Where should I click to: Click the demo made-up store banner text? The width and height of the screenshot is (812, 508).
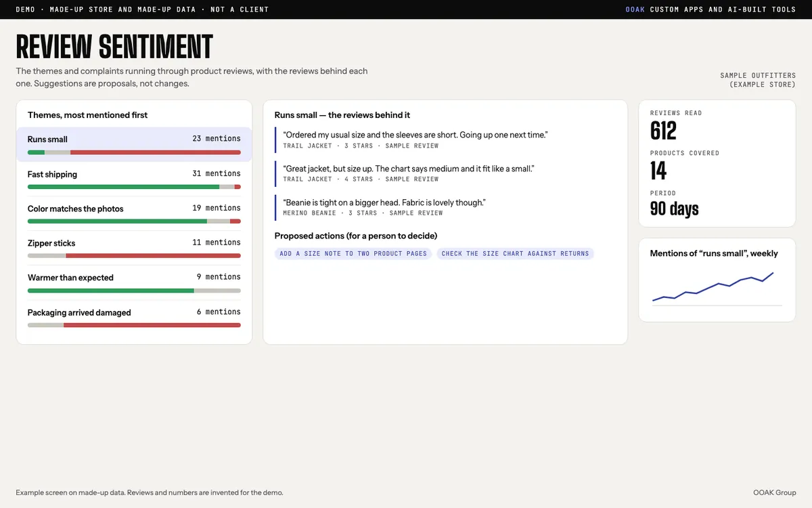click(x=142, y=9)
